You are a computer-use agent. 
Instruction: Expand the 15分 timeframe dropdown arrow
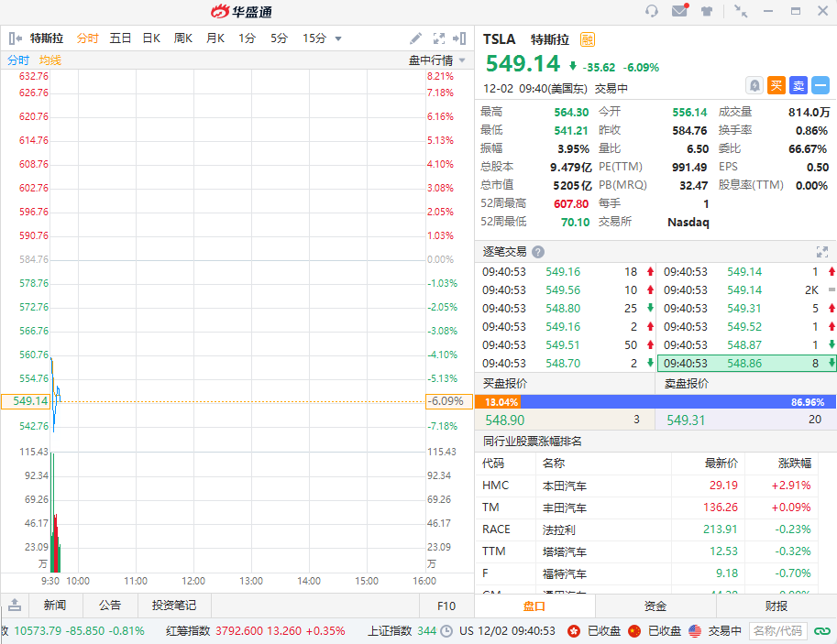click(338, 38)
